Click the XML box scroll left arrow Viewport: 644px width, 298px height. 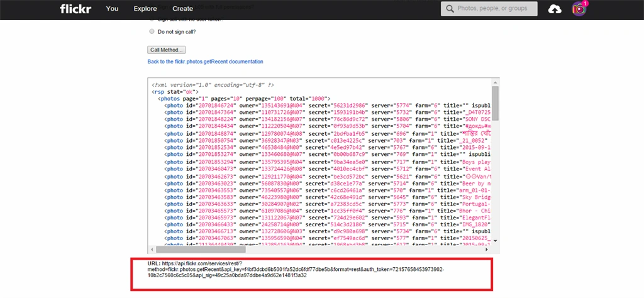(x=152, y=249)
